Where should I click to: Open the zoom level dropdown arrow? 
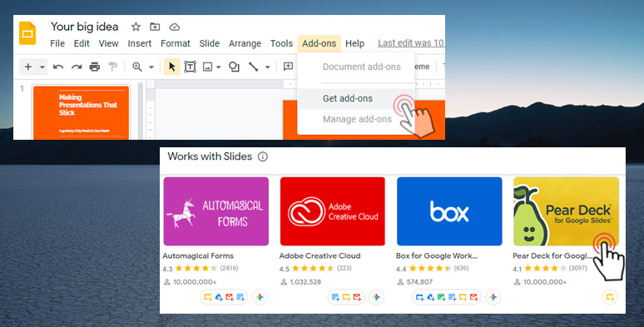[151, 67]
